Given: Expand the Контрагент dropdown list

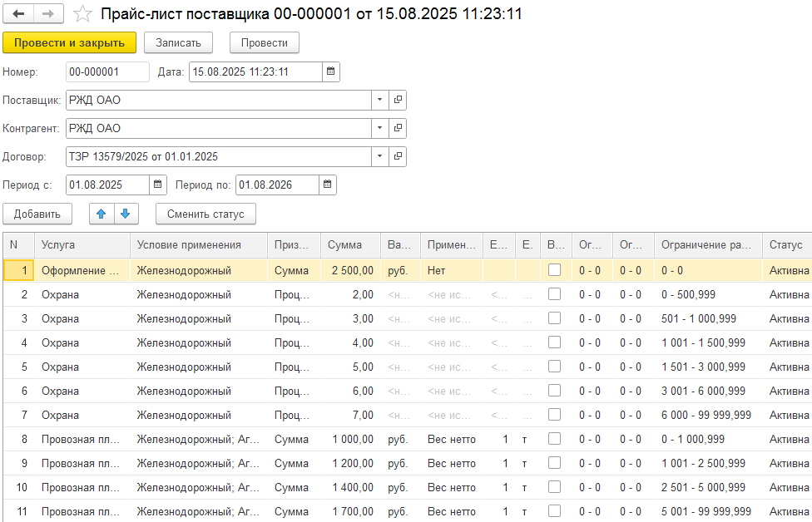Looking at the screenshot, I should pos(379,129).
